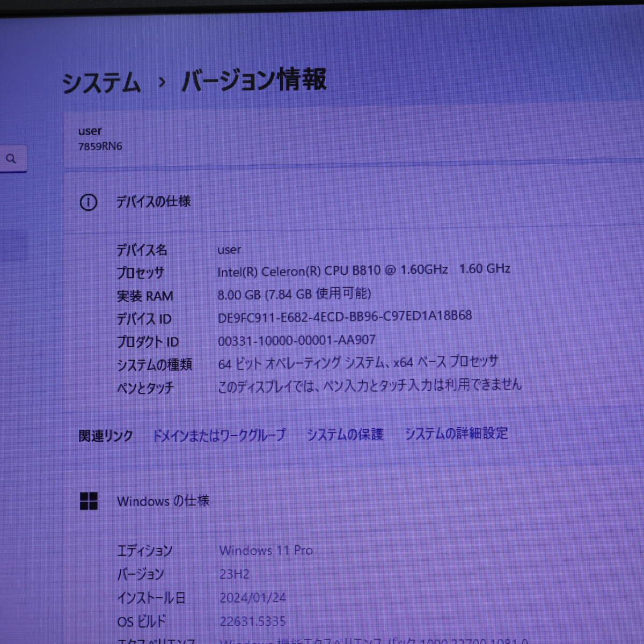Viewport: 644px width, 644px height.
Task: Select the edition value Windows 11 Pro
Action: tap(266, 551)
